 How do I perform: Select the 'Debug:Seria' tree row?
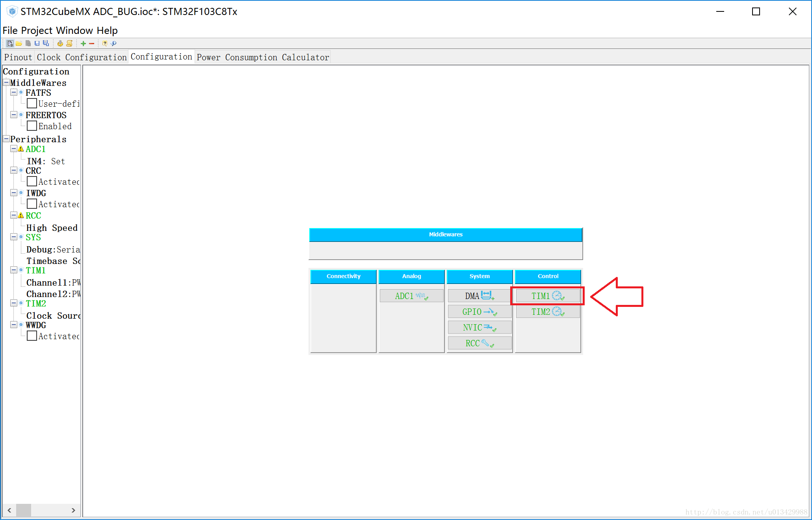tap(53, 249)
